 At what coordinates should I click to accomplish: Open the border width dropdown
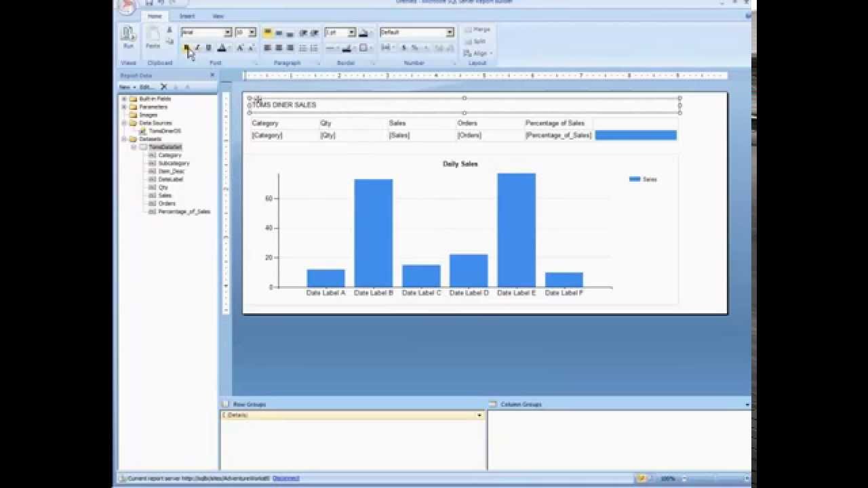(351, 33)
